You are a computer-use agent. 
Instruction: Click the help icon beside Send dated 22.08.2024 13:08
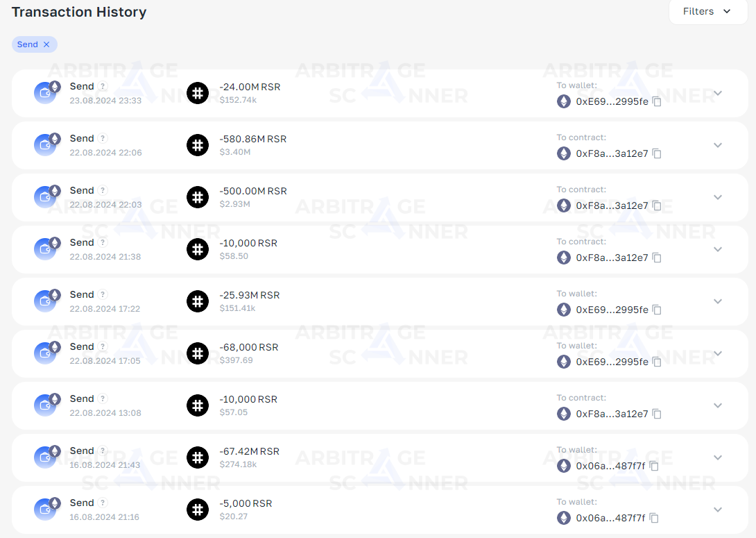(103, 399)
